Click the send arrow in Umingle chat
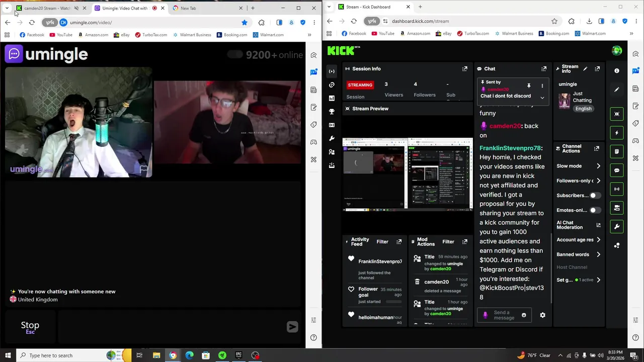Screen dimensions: 644x362 click(292, 327)
